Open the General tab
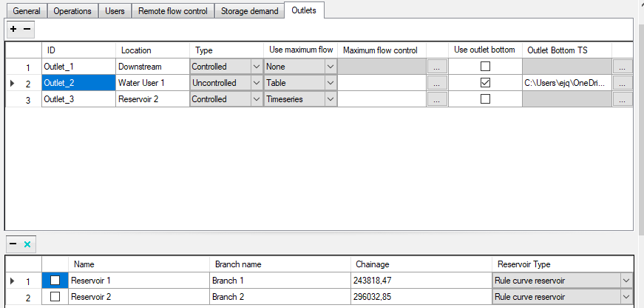644x308 pixels. coord(27,11)
